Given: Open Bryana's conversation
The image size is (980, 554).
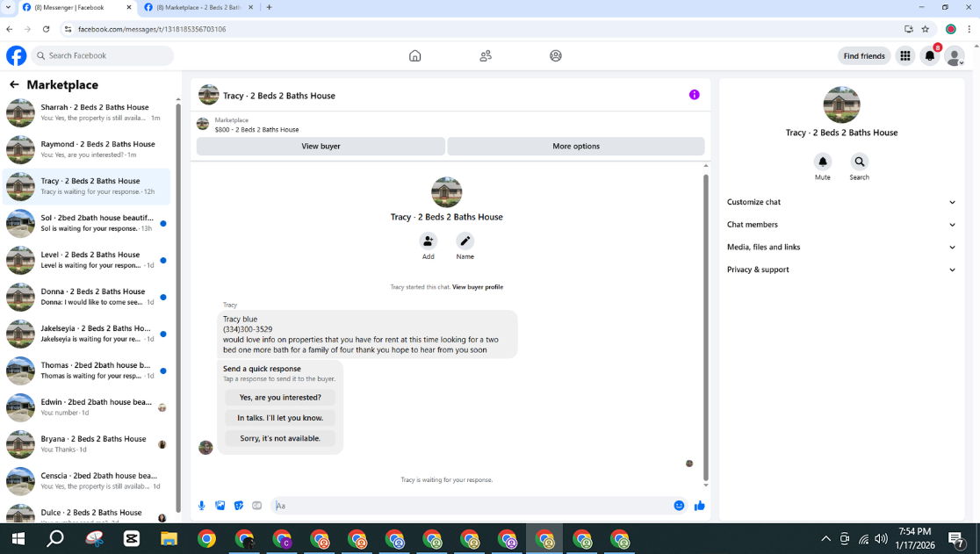Looking at the screenshot, I should [x=86, y=444].
